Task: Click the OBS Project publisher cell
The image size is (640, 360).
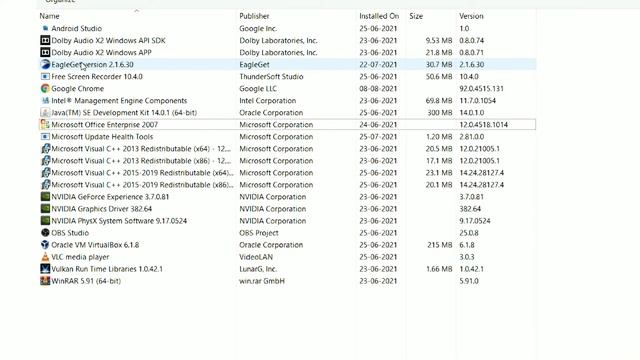Action: tap(258, 233)
